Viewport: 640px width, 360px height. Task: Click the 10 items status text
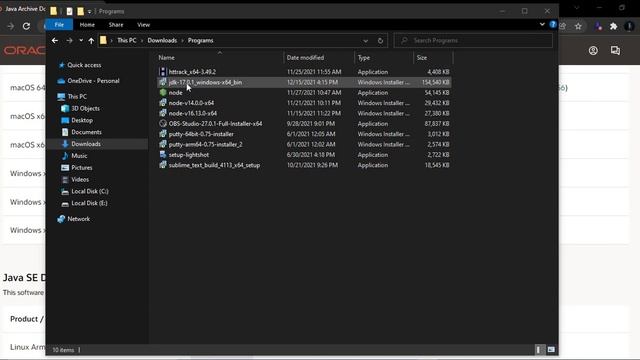point(63,350)
